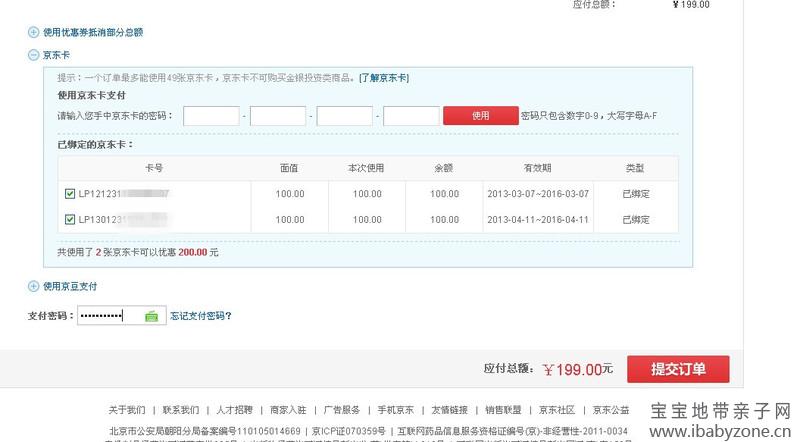Open the 商家入驻 footer link
The image size is (800, 442).
point(288,410)
